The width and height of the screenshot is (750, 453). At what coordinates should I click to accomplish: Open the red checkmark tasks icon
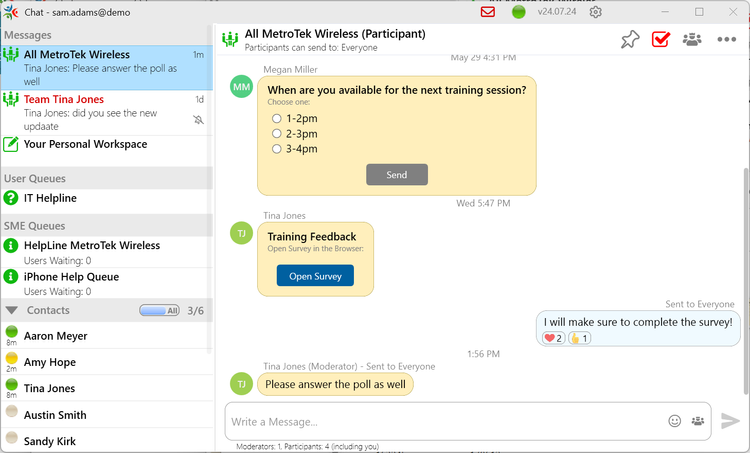pyautogui.click(x=661, y=39)
